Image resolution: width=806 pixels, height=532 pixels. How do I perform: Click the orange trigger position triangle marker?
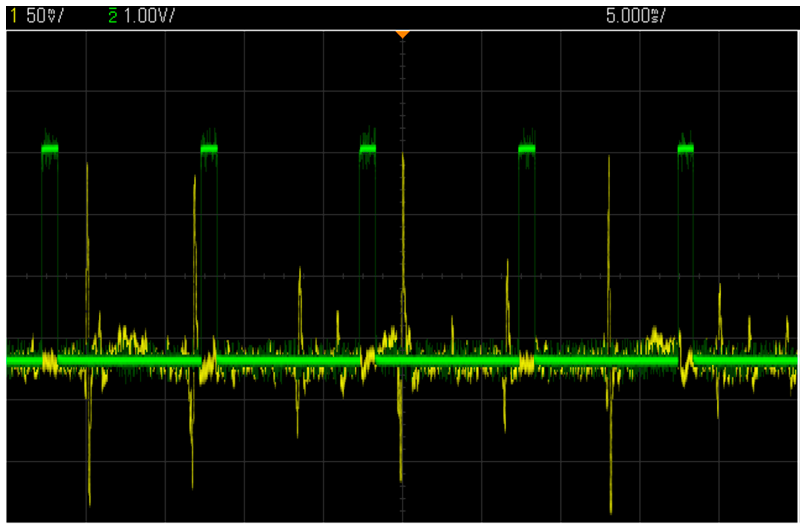[402, 34]
